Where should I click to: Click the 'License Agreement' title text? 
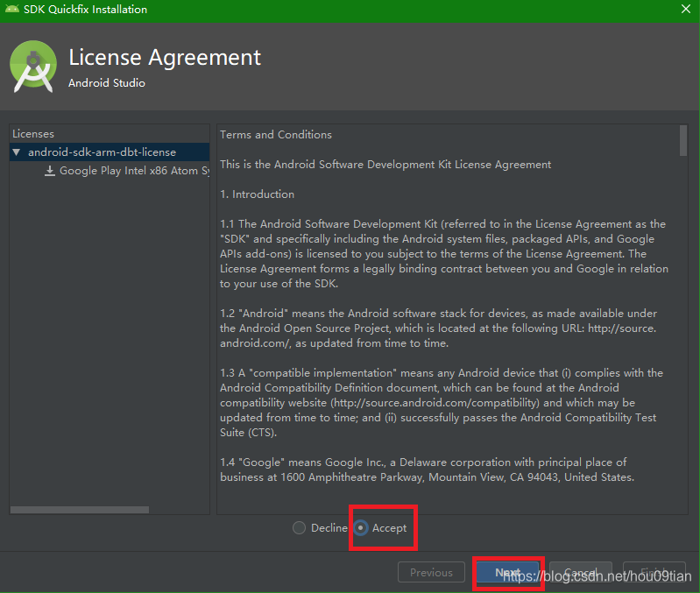(x=165, y=58)
